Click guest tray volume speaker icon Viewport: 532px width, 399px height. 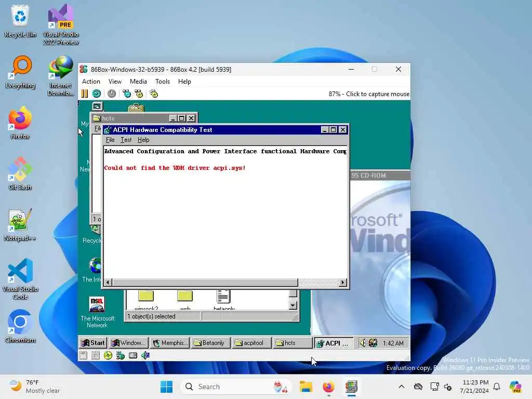363,343
